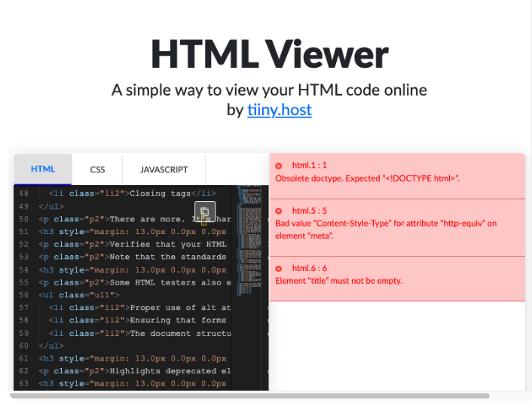Select the Bad value Content-Style-Type error
532x408 pixels.
click(386, 230)
